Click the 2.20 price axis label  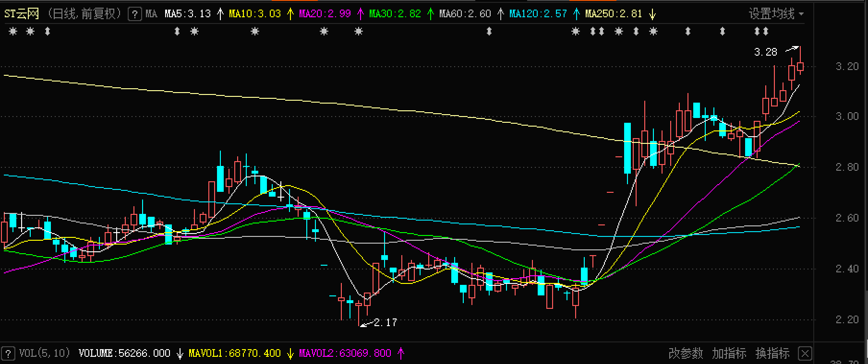[847, 320]
